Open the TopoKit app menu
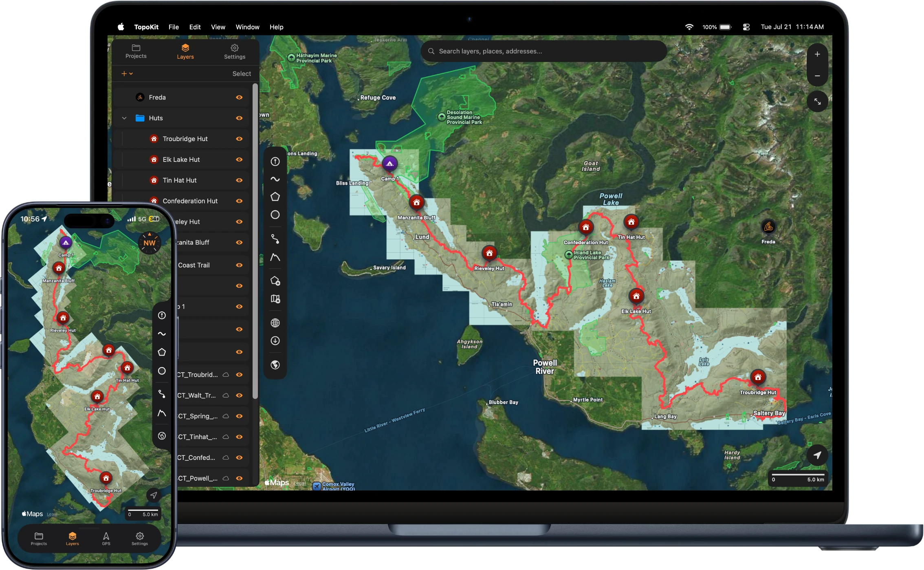Screen dimensions: 924x570 (x=146, y=27)
